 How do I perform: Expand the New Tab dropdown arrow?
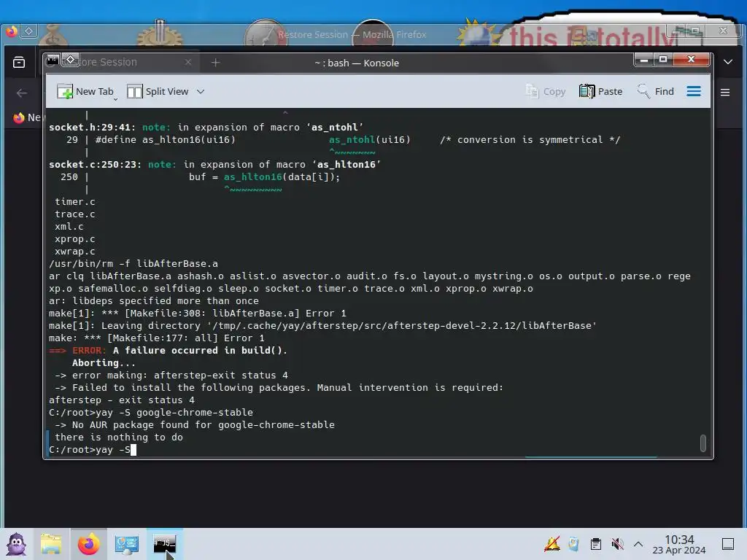click(x=116, y=99)
